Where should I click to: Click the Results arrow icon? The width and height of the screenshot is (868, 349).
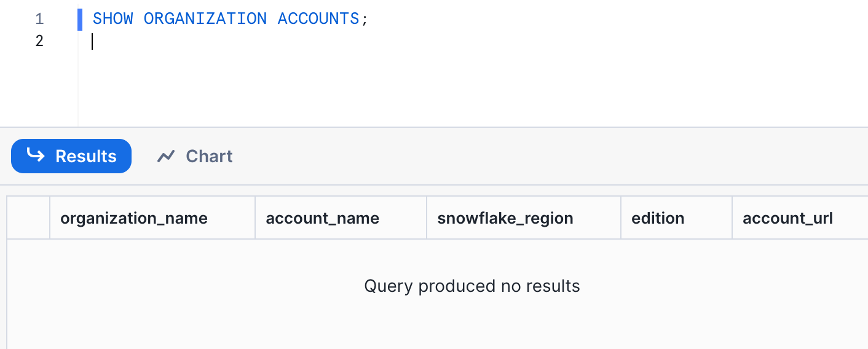click(36, 155)
